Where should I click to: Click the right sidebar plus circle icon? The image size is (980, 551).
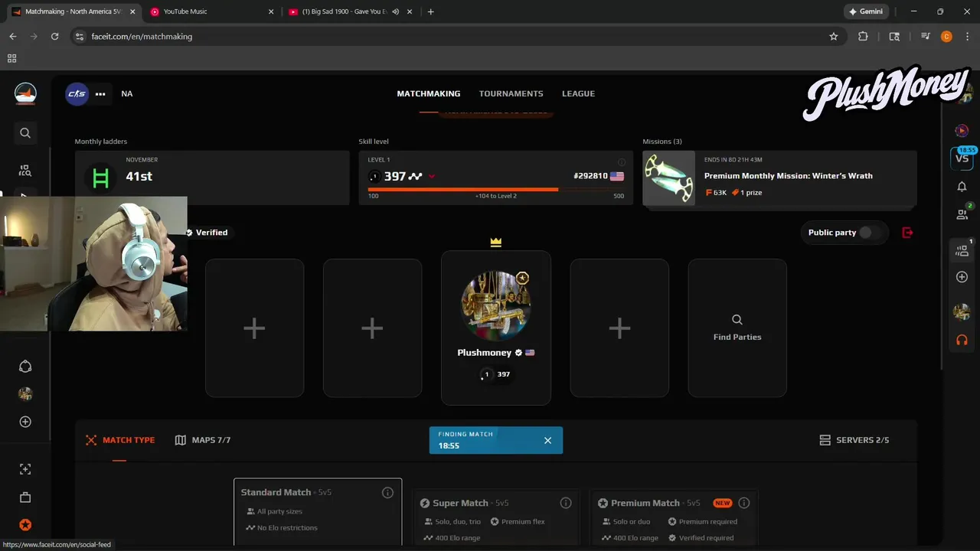click(962, 277)
